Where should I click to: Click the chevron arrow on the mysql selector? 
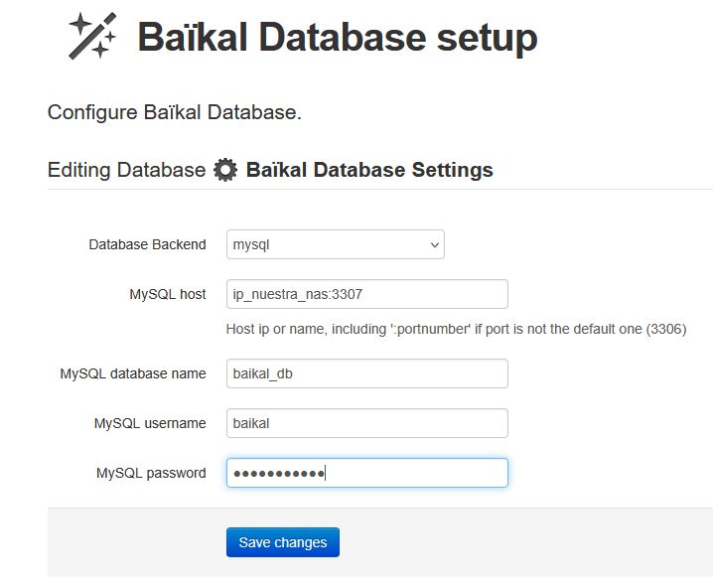click(x=434, y=244)
